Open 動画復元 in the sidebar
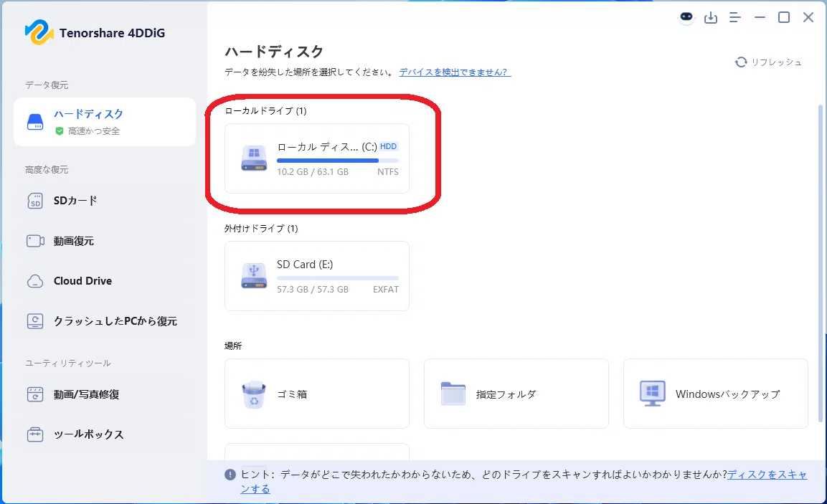Image resolution: width=827 pixels, height=504 pixels. click(105, 241)
